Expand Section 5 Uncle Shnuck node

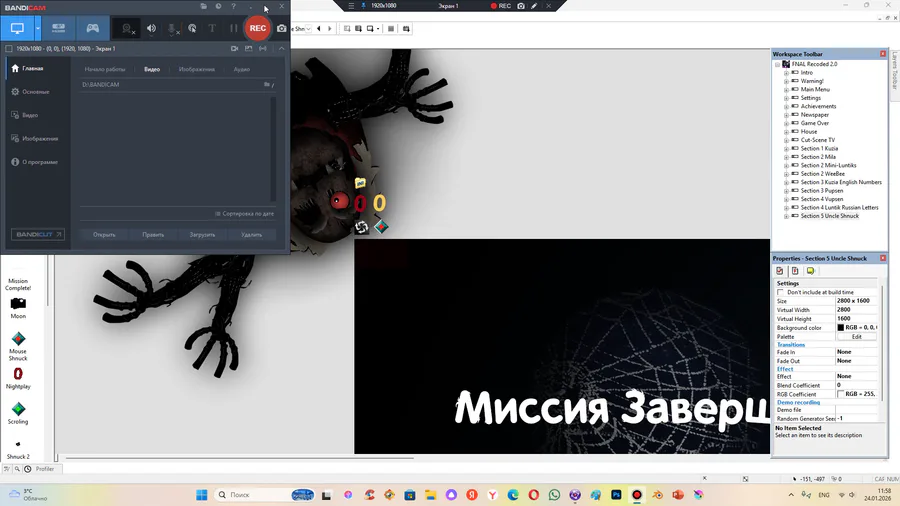pos(786,216)
